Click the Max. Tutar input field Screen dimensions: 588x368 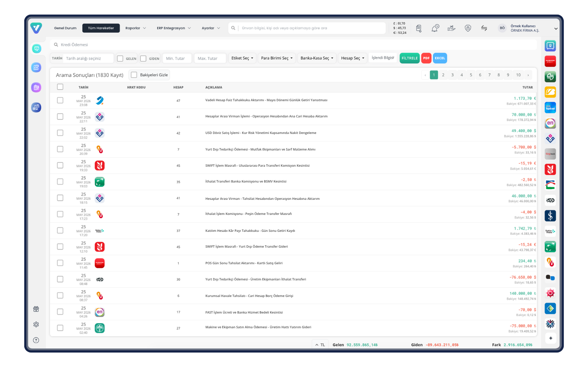pos(210,58)
